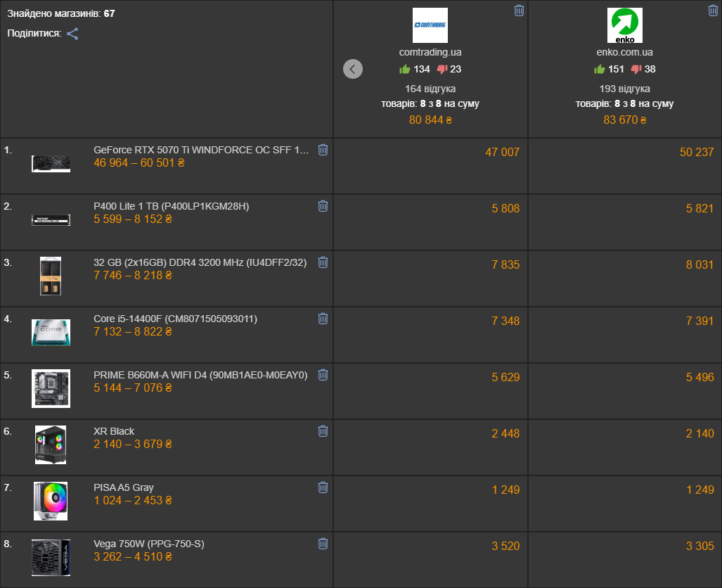Screen dimensions: 722x588
Task: Open comtrading.ua store link
Action: (430, 52)
